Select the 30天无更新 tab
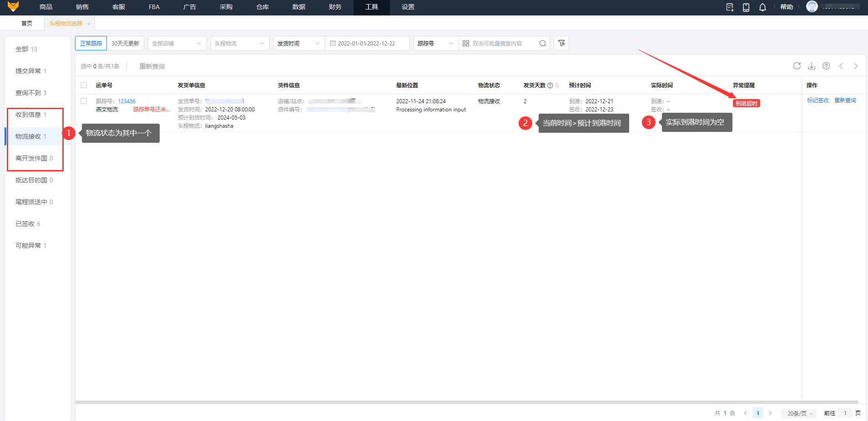Viewport: 868px width, 421px height. (x=126, y=43)
